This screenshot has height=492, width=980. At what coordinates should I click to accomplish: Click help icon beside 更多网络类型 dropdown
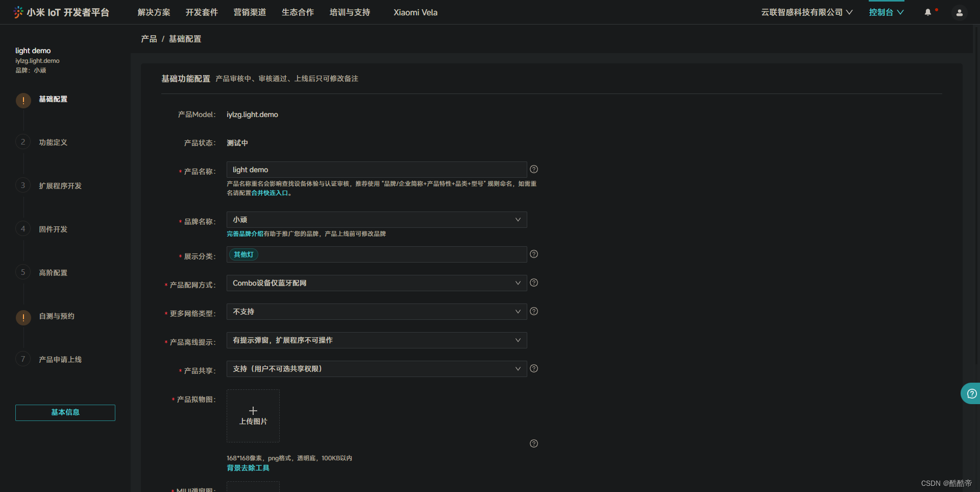click(534, 311)
